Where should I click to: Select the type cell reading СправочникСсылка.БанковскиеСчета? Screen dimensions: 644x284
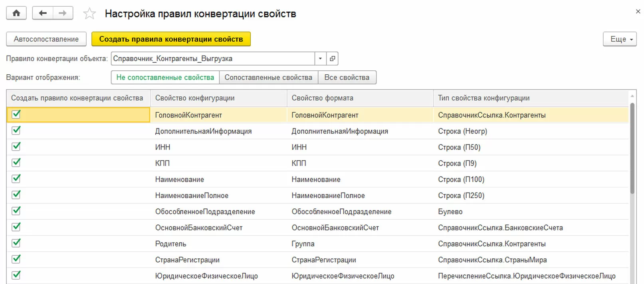tap(531, 228)
